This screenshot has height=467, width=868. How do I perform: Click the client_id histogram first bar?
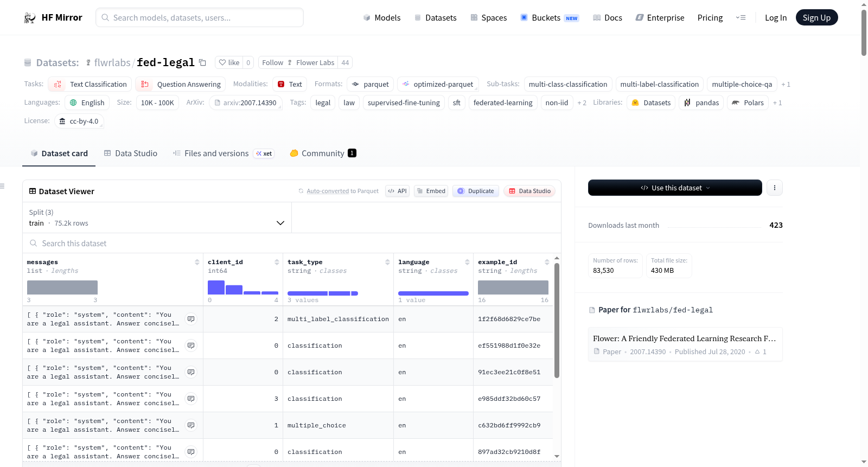[216, 287]
